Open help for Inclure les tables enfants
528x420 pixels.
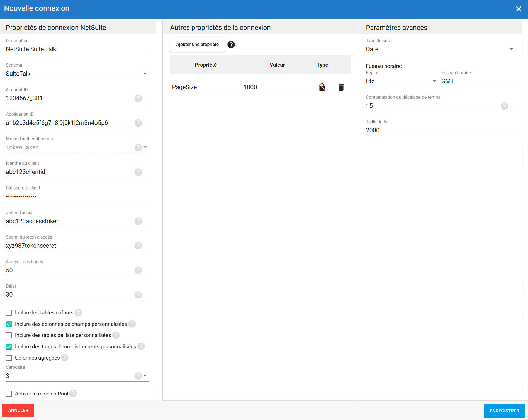tap(79, 313)
